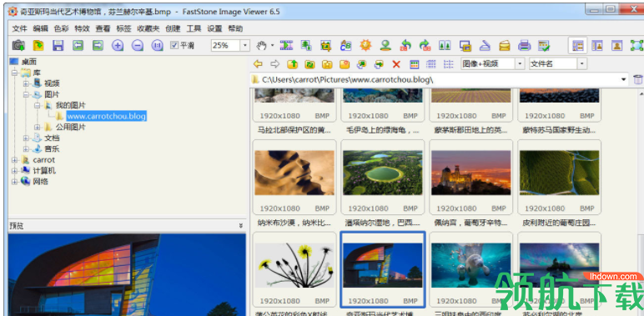Select the 纳米布沙漠 desert thumbnail
Viewport: 644px width, 316px height.
(294, 173)
